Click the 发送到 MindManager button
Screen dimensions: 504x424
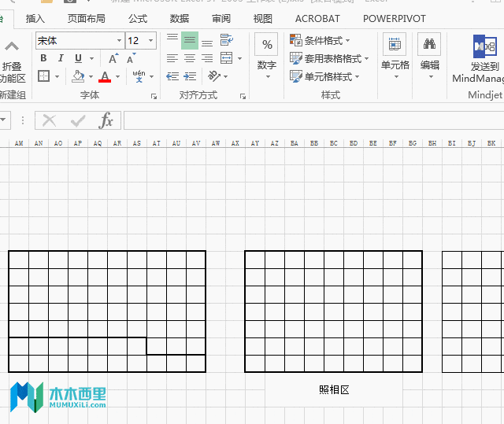point(478,59)
